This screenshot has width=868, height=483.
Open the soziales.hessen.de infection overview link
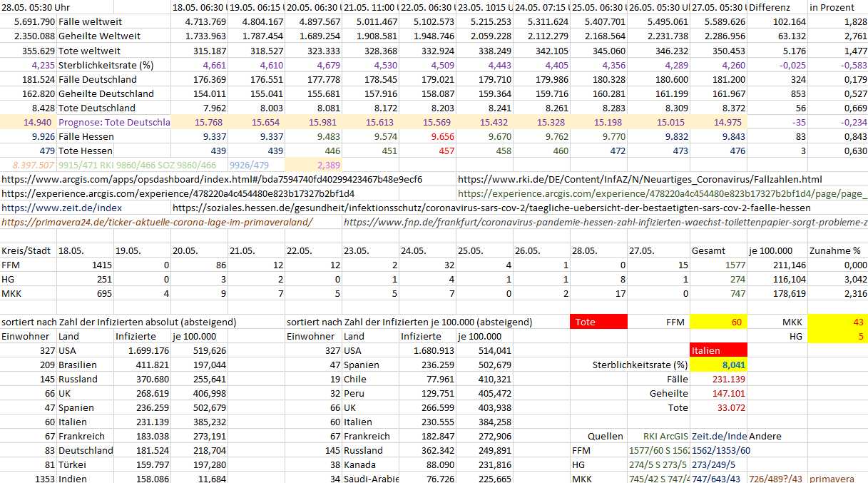(x=491, y=208)
